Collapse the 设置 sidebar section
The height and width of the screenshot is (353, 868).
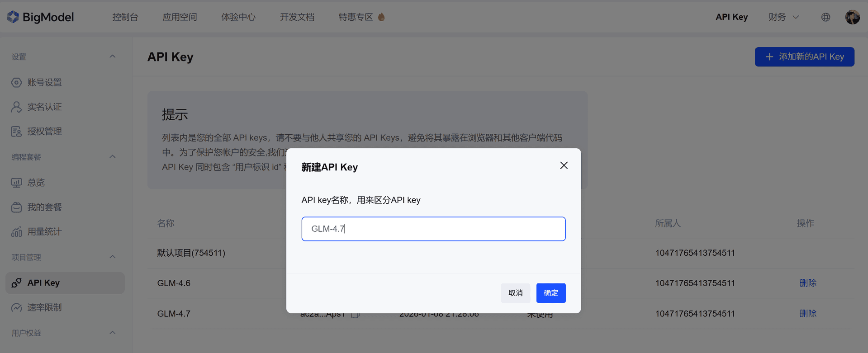(113, 56)
